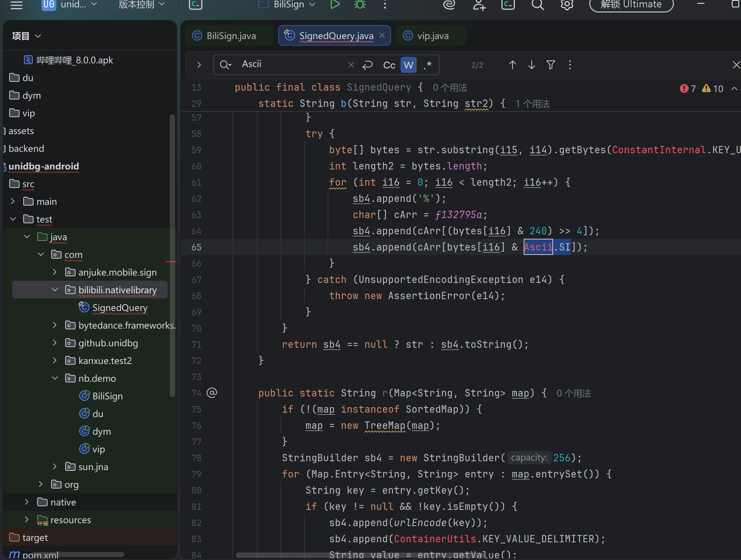Open search filter options
Image resolution: width=741 pixels, height=560 pixels.
(550, 65)
